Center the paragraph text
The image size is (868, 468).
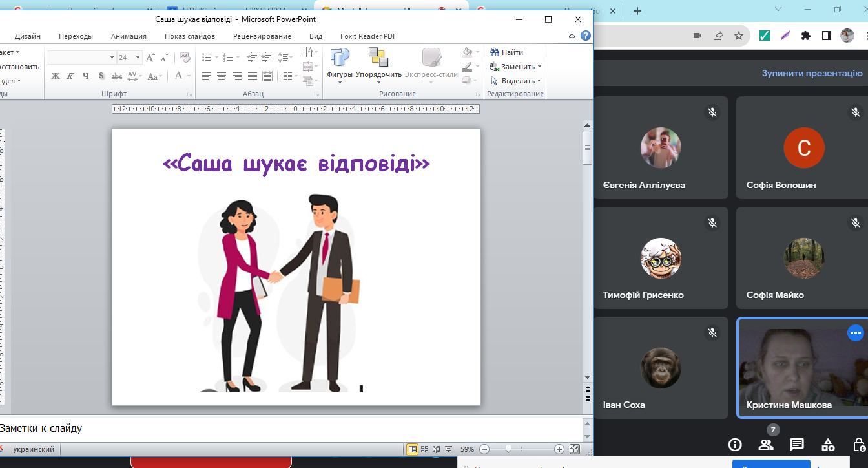222,76
